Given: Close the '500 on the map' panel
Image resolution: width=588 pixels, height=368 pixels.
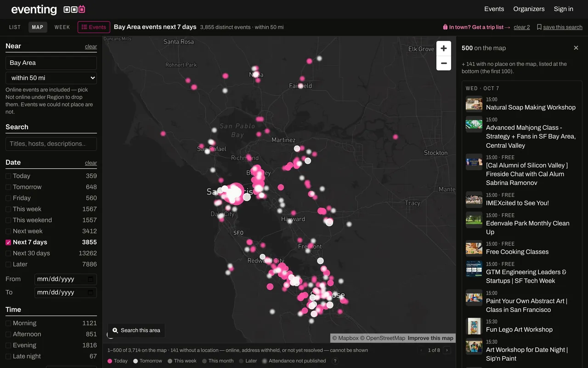Looking at the screenshot, I should point(576,48).
